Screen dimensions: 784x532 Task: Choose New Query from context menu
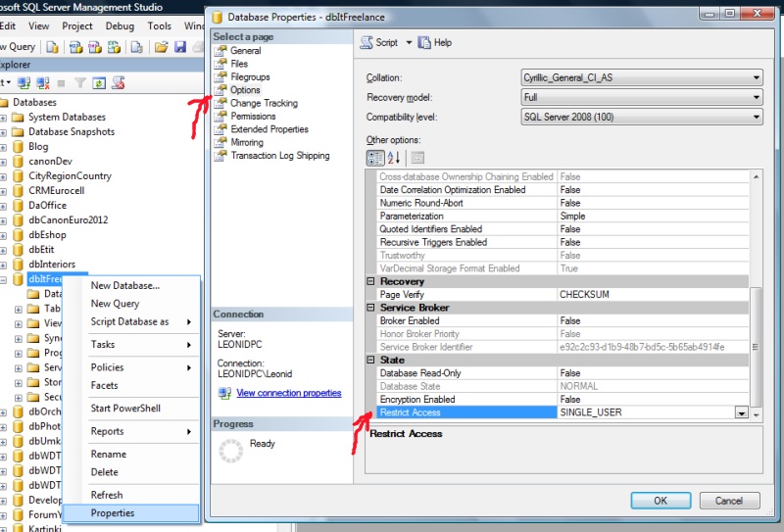tap(115, 304)
